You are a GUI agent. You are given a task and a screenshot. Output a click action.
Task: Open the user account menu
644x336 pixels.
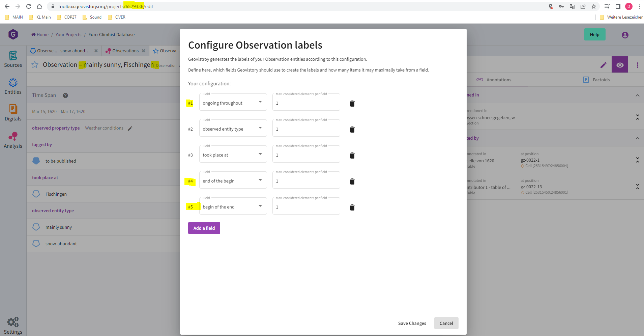625,35
